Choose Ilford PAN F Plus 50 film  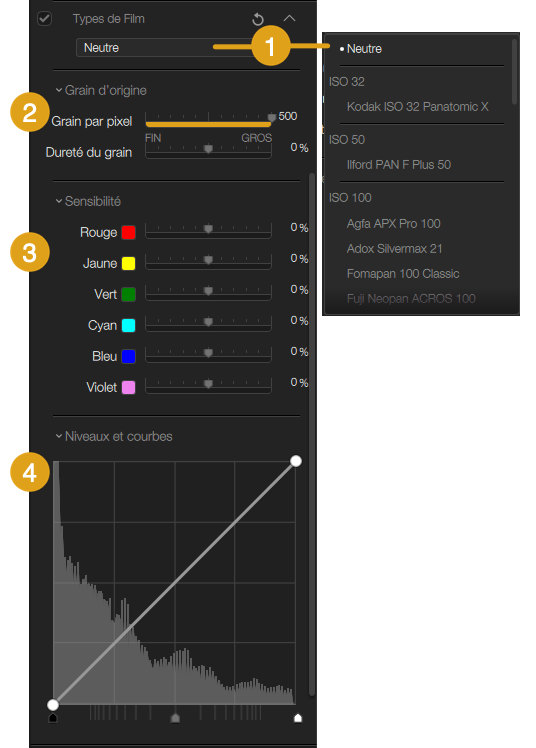399,165
